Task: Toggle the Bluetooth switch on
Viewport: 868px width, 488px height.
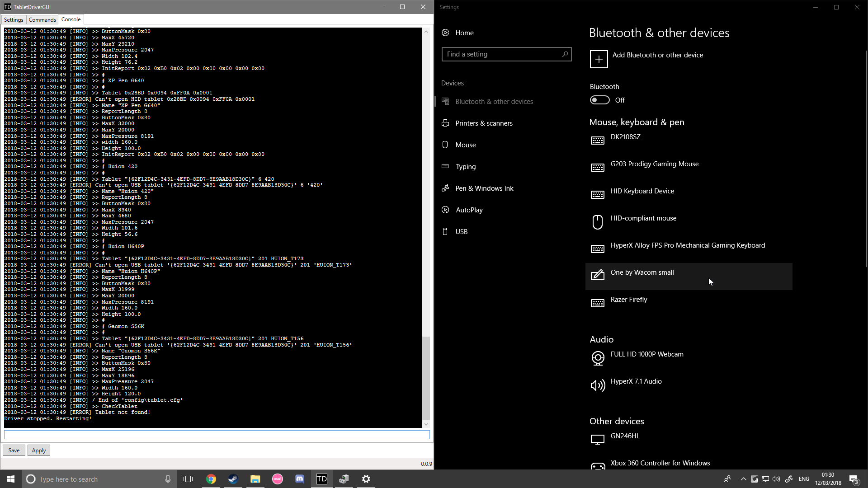Action: [x=599, y=100]
